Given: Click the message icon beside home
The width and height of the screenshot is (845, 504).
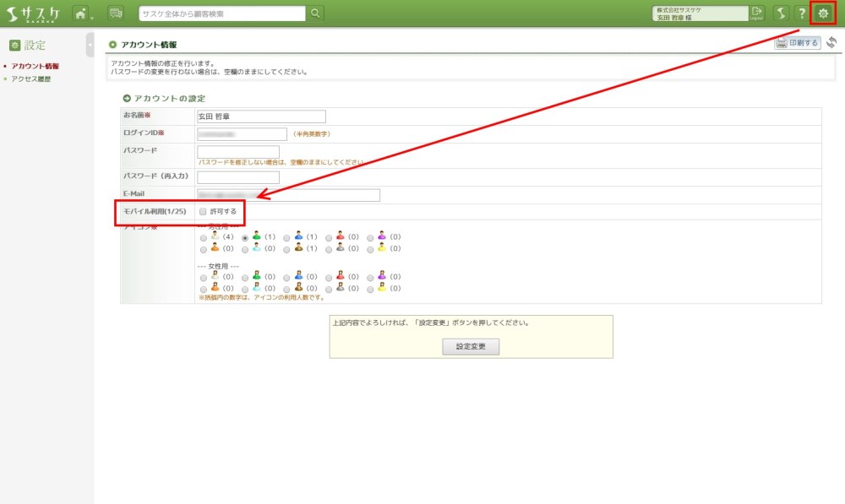Looking at the screenshot, I should click(x=116, y=14).
